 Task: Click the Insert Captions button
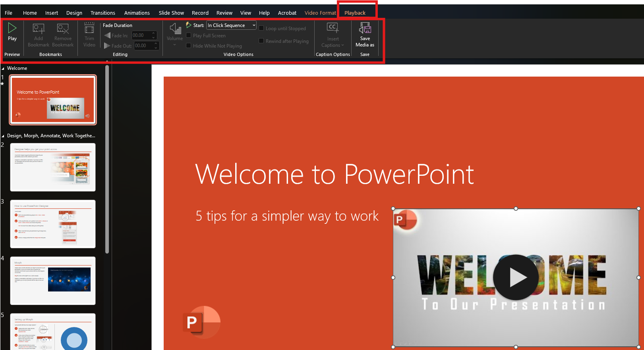pyautogui.click(x=333, y=35)
